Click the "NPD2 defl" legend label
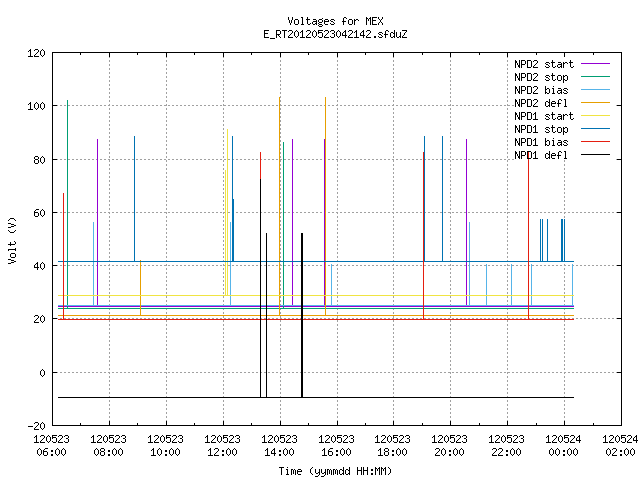The width and height of the screenshot is (640, 480). [x=541, y=103]
